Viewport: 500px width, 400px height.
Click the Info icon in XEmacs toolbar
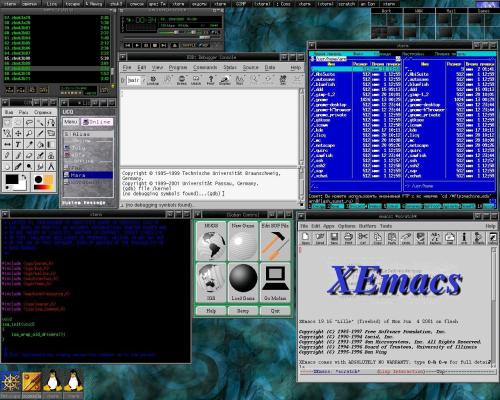pos(464,238)
